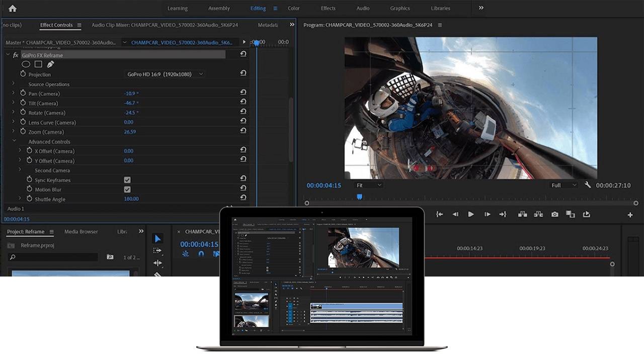This screenshot has width=644, height=362.
Task: Click the Home icon in the top bar
Action: (x=13, y=9)
